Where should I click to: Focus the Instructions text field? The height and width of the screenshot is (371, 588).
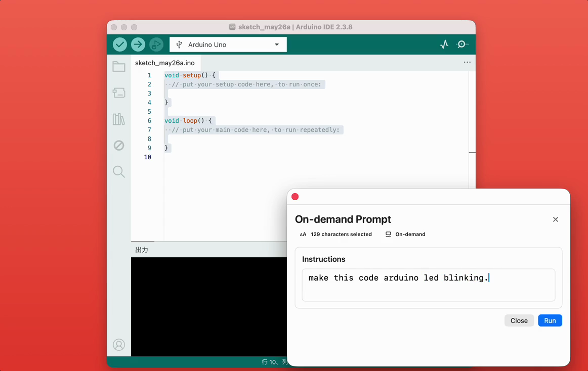point(428,285)
